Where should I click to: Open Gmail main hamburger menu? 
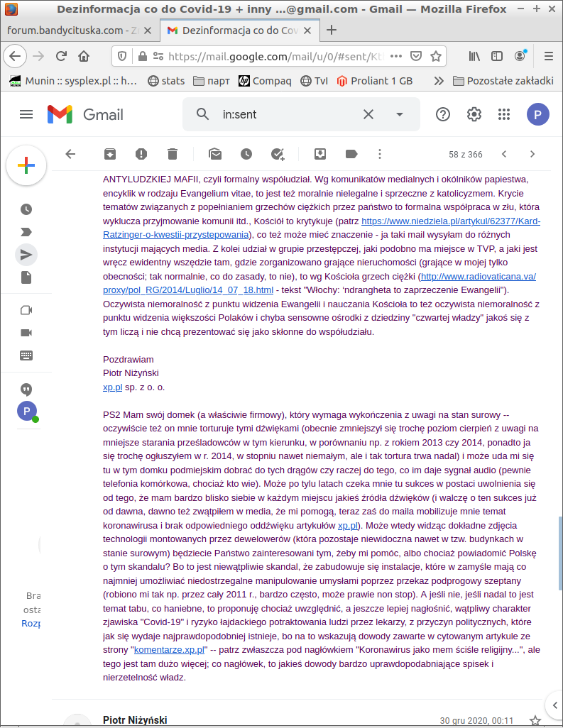point(26,114)
